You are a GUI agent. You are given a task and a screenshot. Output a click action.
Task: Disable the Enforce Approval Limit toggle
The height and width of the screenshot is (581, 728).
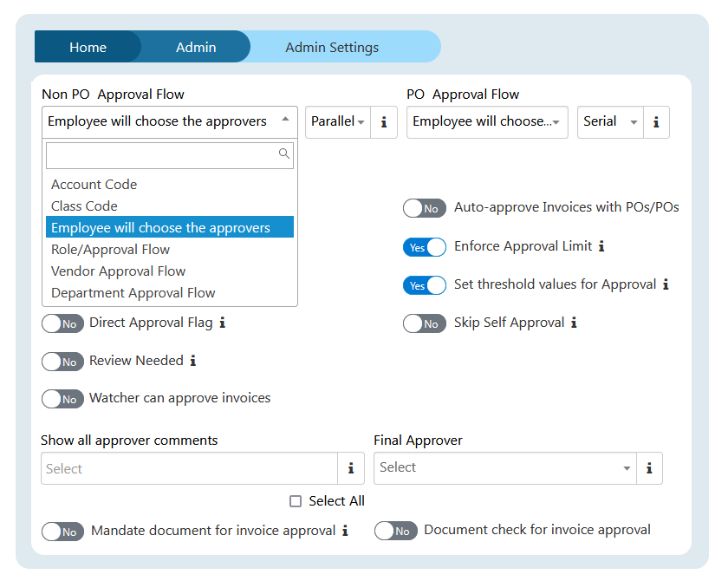pos(424,247)
